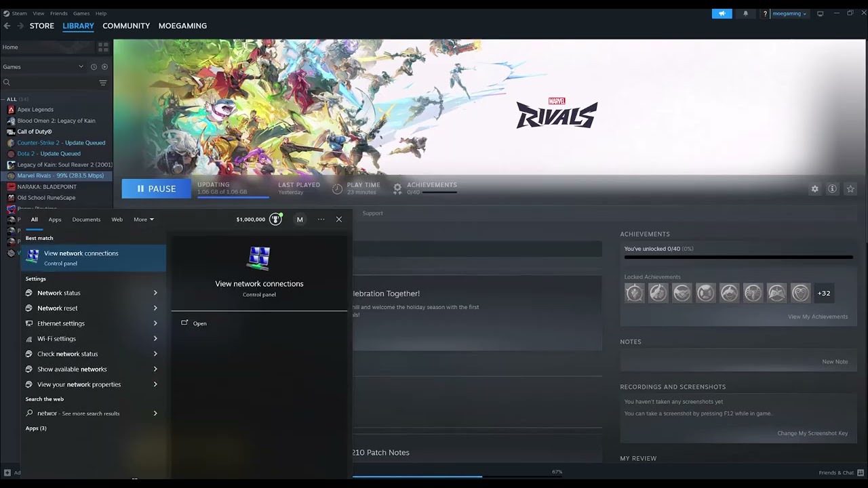The width and height of the screenshot is (868, 488).
Task: Show the +32 more locked achievements
Action: (824, 293)
